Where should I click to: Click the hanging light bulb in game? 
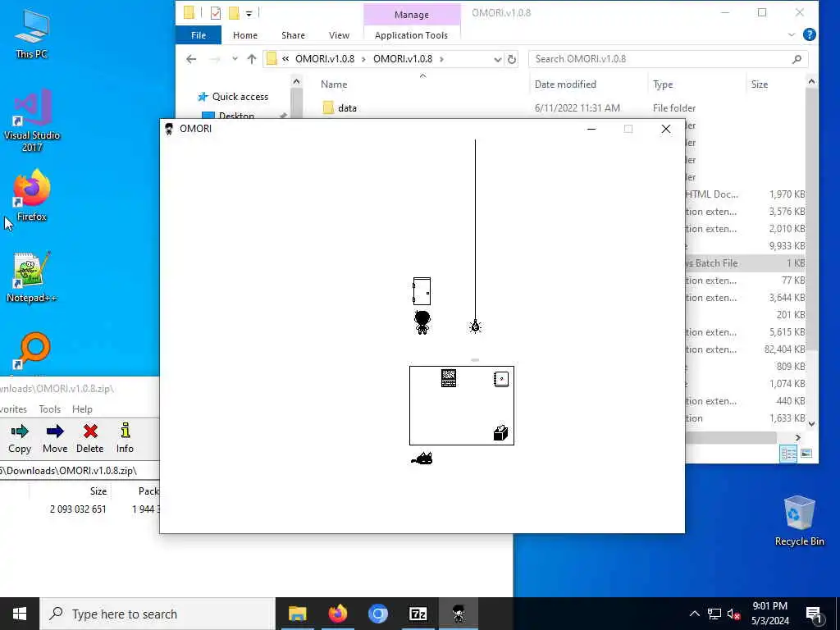475,326
